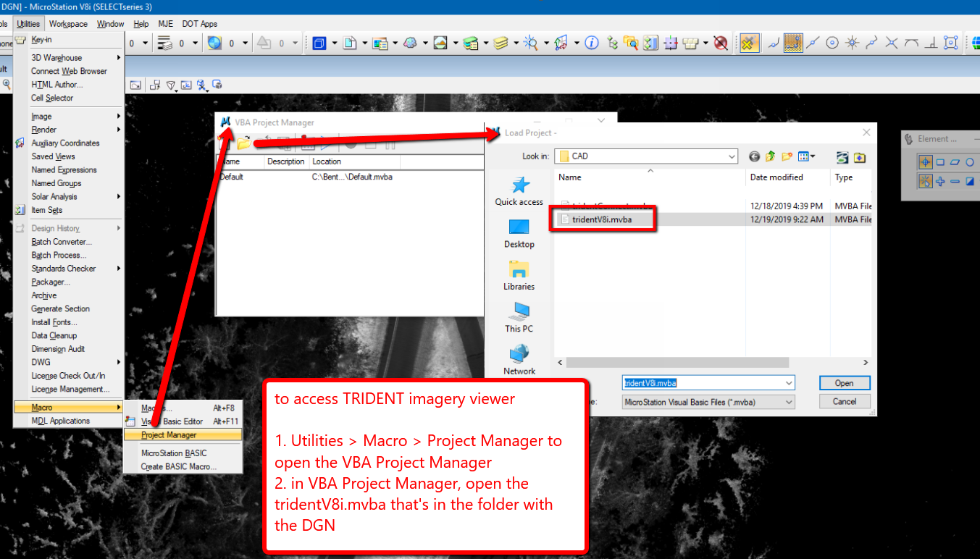The width and height of the screenshot is (980, 559).
Task: Click the Zoom In view icon
Action: click(7, 84)
